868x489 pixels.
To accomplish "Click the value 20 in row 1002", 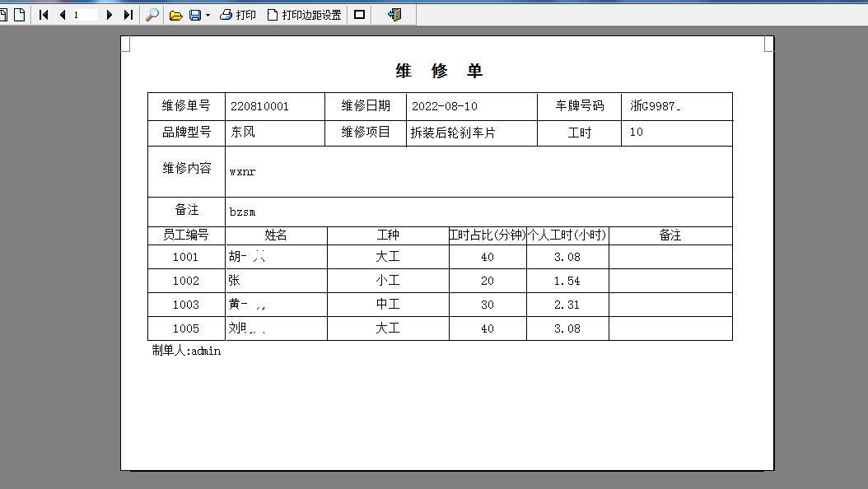I will pyautogui.click(x=488, y=281).
